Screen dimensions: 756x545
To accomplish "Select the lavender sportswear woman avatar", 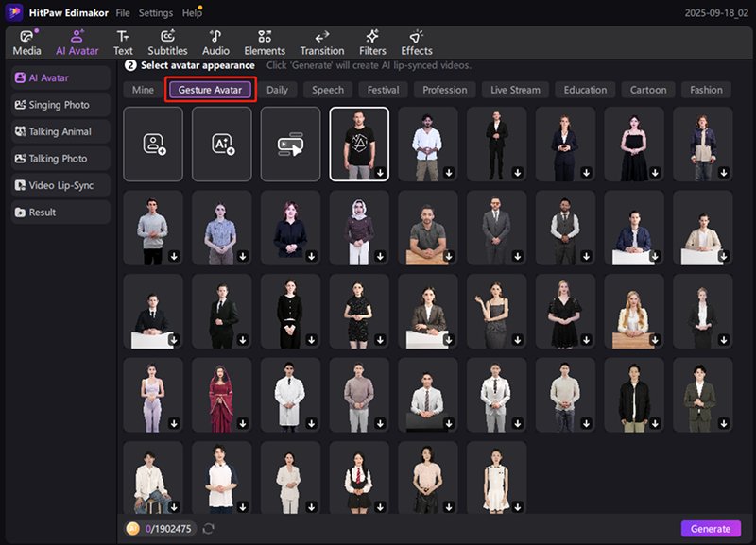I will click(153, 395).
